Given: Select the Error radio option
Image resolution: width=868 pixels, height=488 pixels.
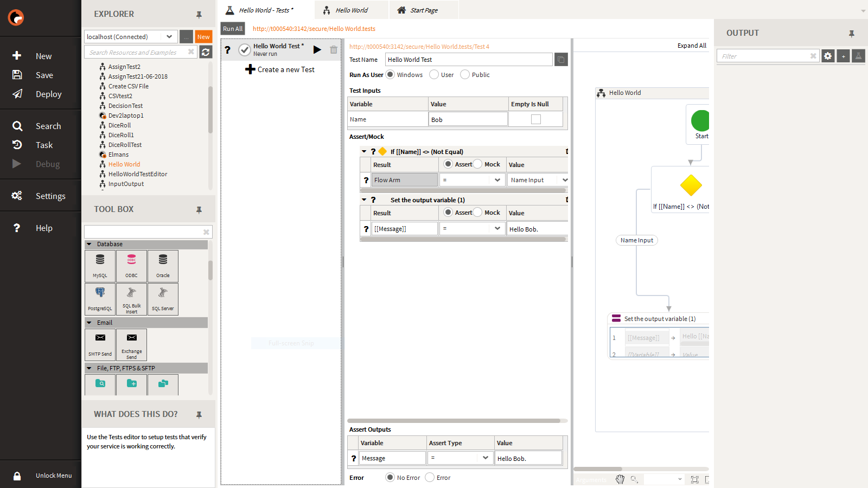Looking at the screenshot, I should [x=430, y=478].
